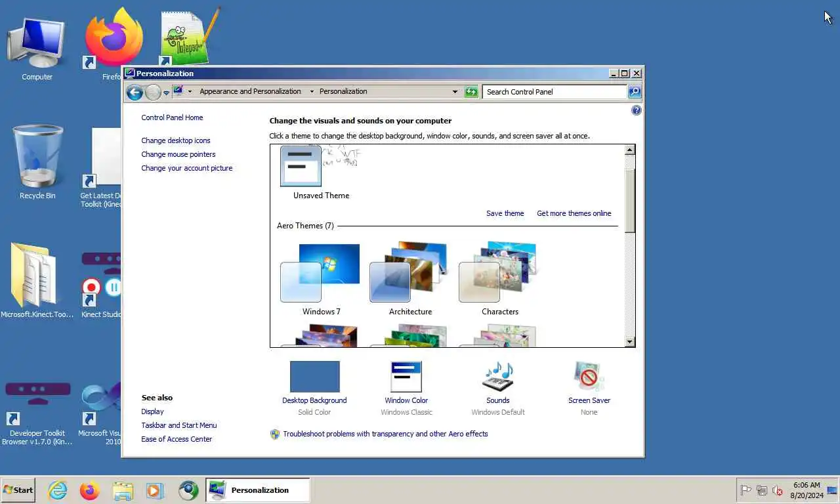Open Computer desktop icon
The image size is (840, 504).
tap(37, 49)
